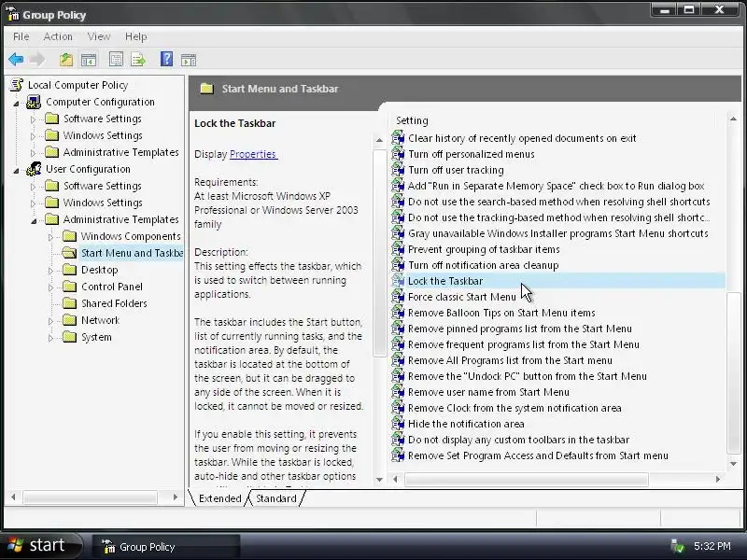Click the policy icon beside Remove user name from Start Menu
Screen dimensions: 747x560
click(x=398, y=392)
